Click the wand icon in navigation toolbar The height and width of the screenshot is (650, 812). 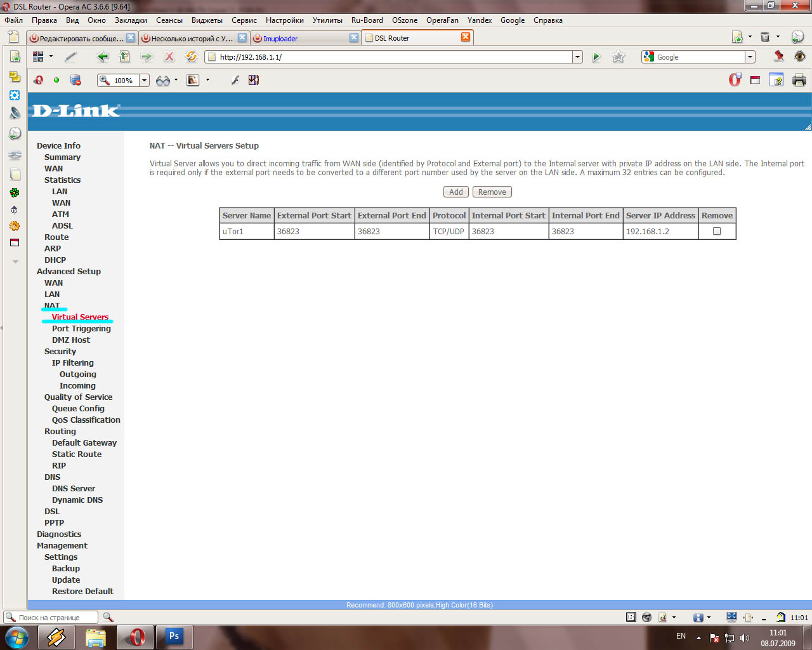[70, 57]
